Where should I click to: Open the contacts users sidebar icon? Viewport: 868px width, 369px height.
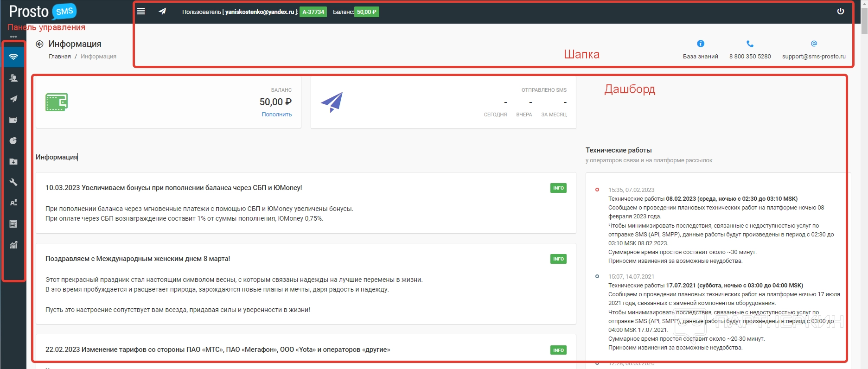point(13,78)
